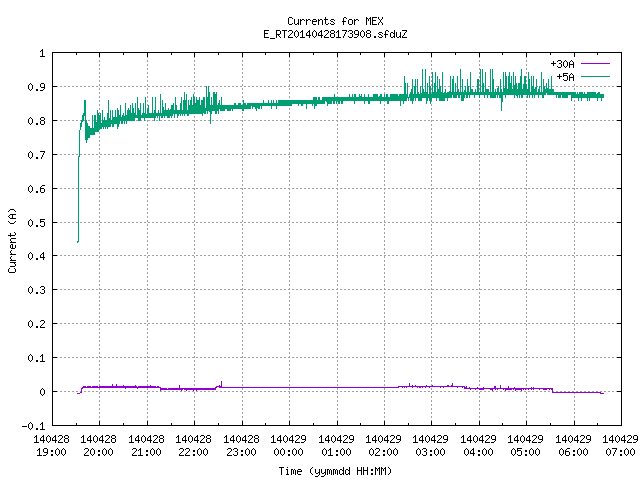
Task: Click the x-axis tick 140429 01:00
Action: coord(336,445)
